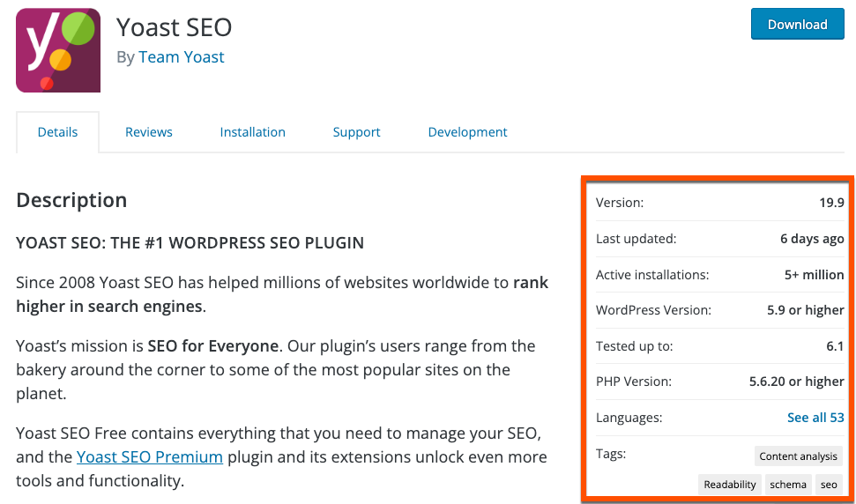Select the Content analysis tag
This screenshot has width=856, height=504.
pos(798,456)
